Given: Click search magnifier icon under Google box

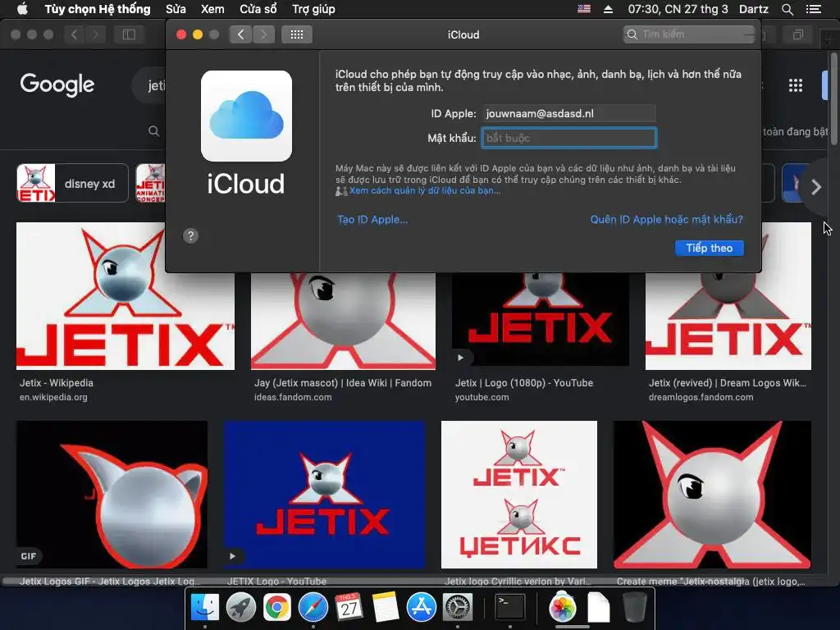Looking at the screenshot, I should click(153, 130).
